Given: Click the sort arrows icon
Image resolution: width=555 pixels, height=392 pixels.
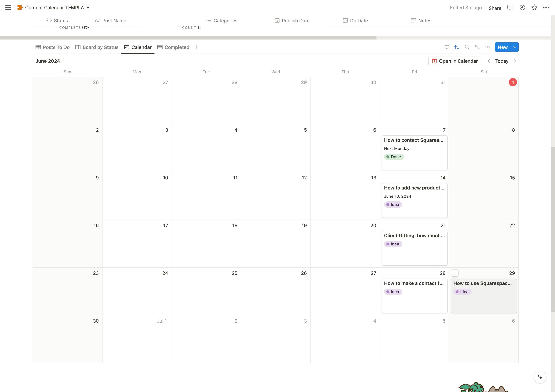Looking at the screenshot, I should (x=457, y=47).
